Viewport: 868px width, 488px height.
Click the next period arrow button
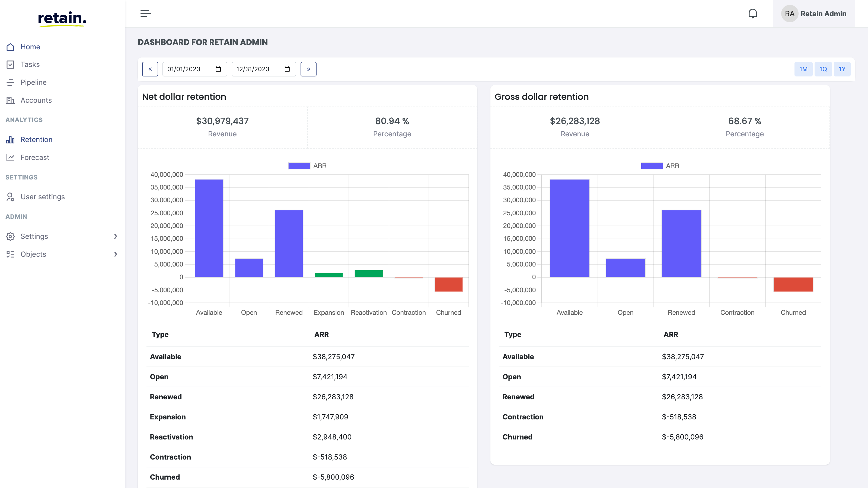pos(308,69)
